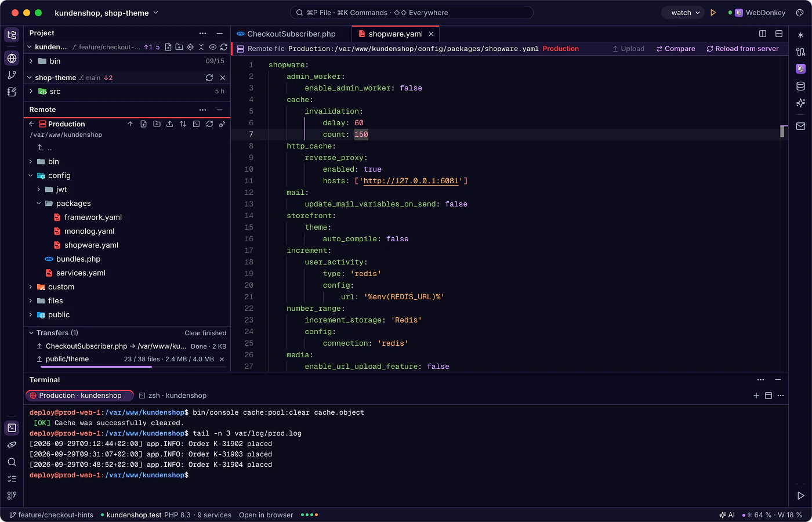Click the disconnect plug icon in Production toolbar
This screenshot has width=812, height=522.
coord(222,124)
